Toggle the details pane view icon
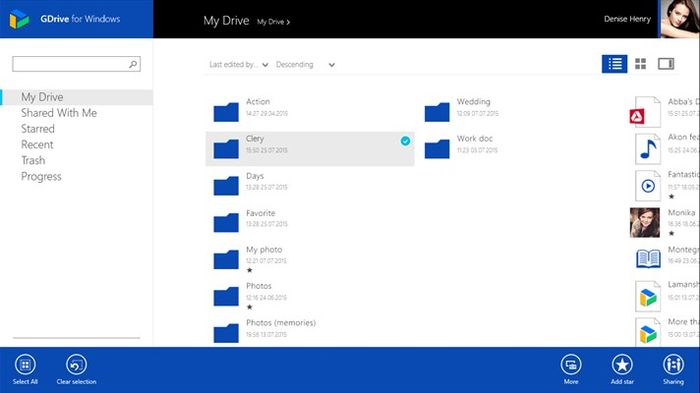 tap(666, 64)
